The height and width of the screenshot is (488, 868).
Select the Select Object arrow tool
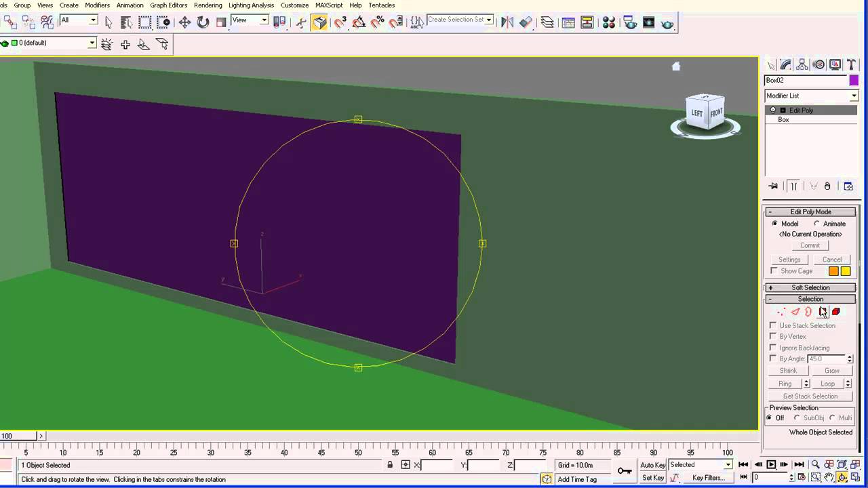tap(108, 22)
